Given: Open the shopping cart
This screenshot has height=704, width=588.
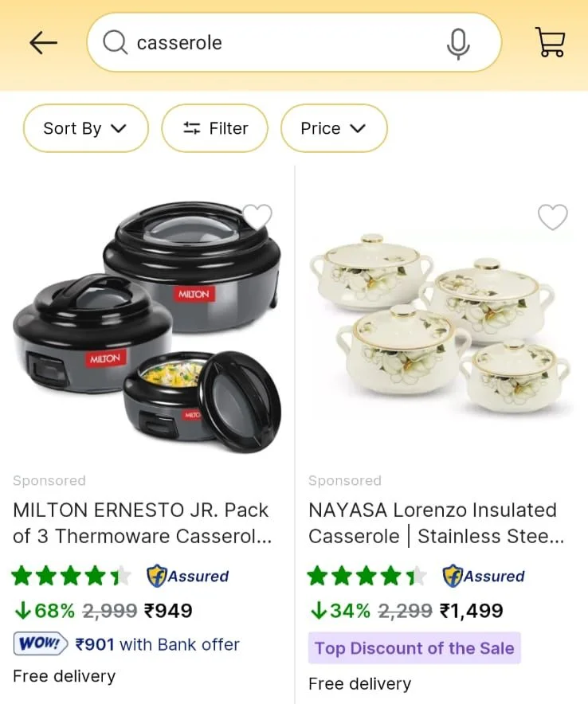Looking at the screenshot, I should [x=550, y=42].
